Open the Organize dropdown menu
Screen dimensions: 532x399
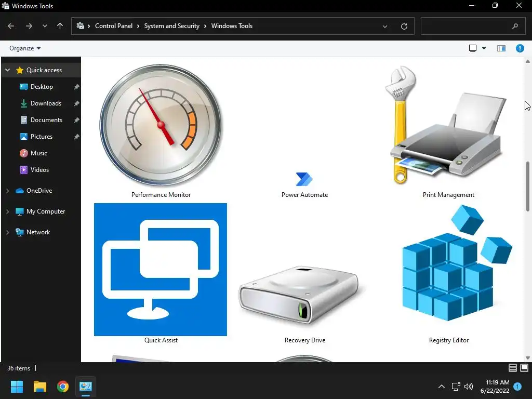(x=25, y=48)
